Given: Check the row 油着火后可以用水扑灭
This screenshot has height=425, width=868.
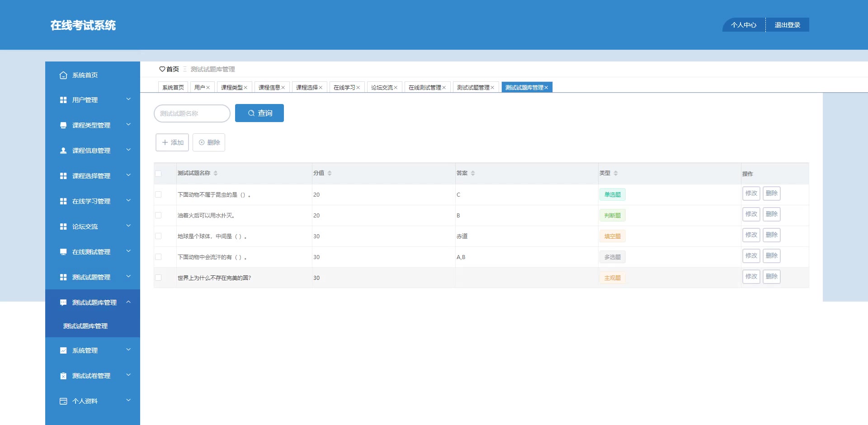Looking at the screenshot, I should [158, 215].
